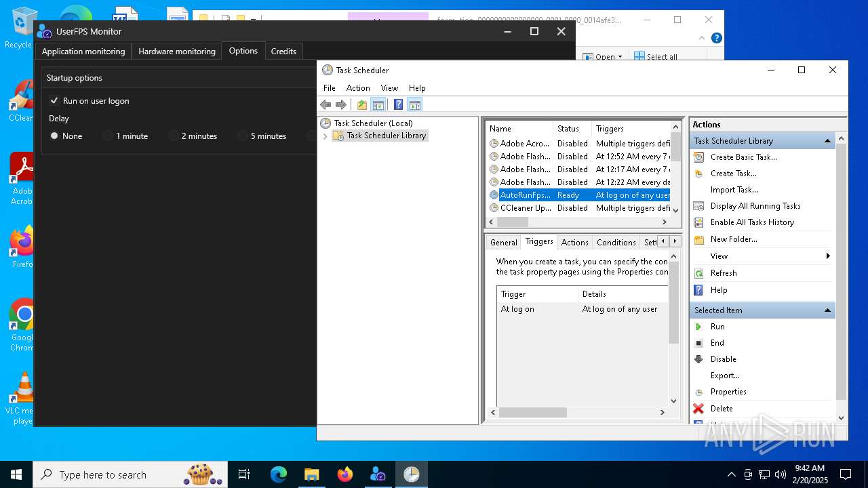Click the Disable down-arrow icon

click(x=699, y=359)
